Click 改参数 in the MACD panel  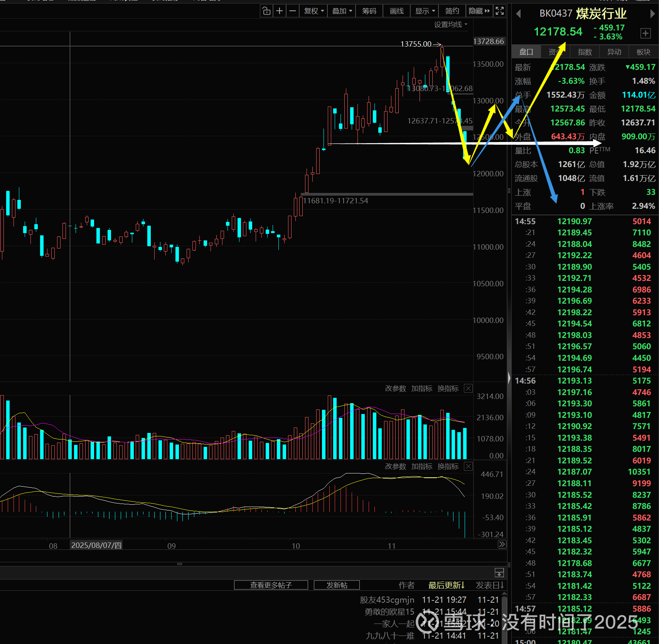[x=396, y=467]
